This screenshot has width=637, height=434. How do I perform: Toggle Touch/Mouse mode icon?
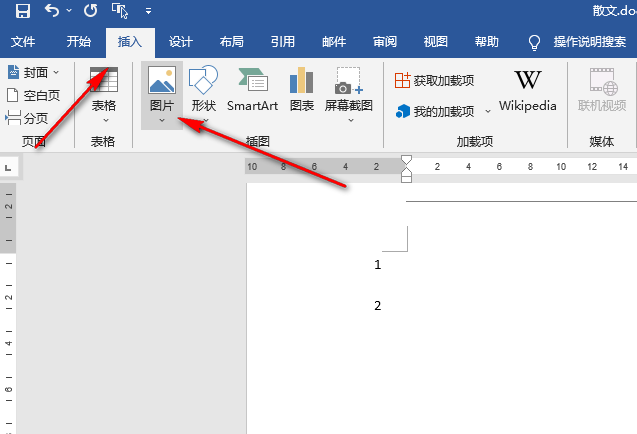coord(120,11)
